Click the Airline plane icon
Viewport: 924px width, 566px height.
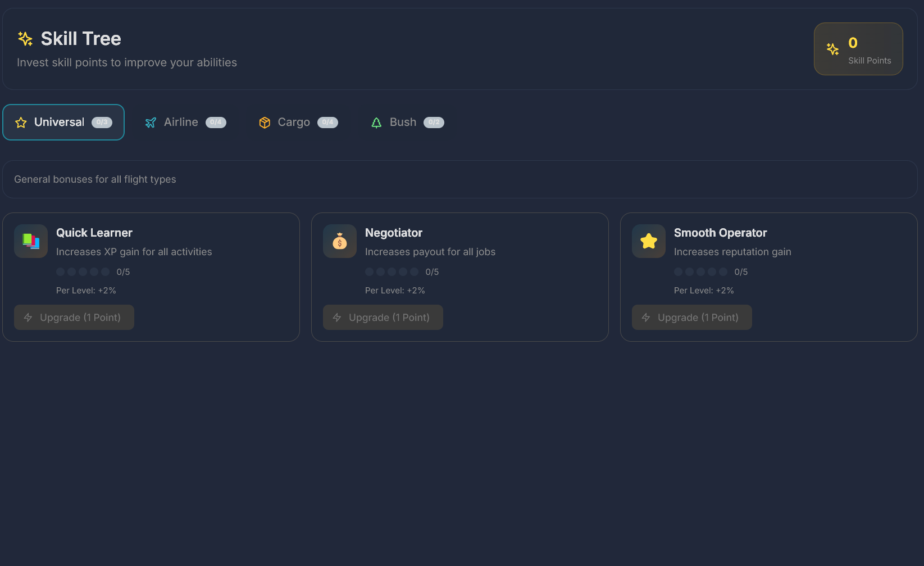151,123
